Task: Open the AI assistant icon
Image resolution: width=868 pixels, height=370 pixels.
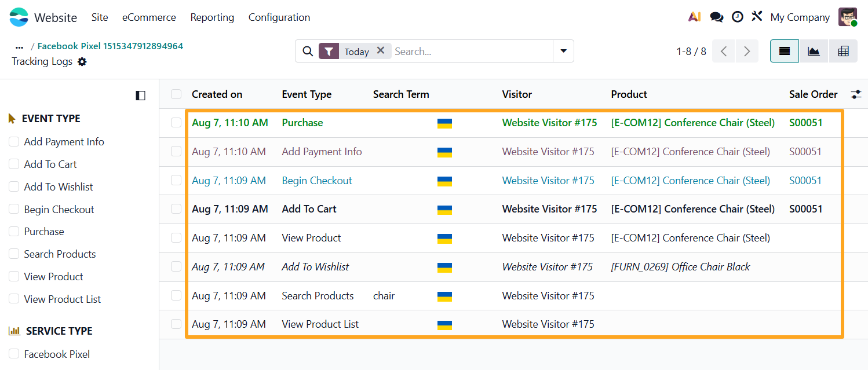Action: (x=694, y=17)
